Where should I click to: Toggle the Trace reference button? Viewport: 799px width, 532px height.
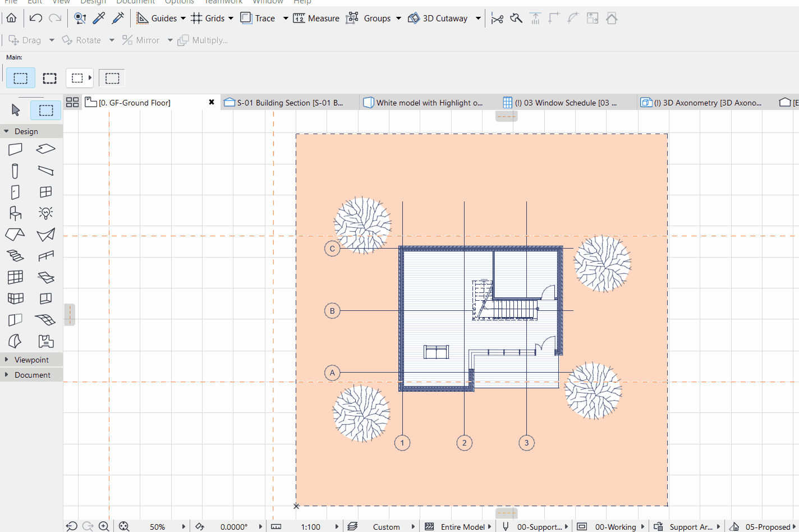click(x=258, y=18)
